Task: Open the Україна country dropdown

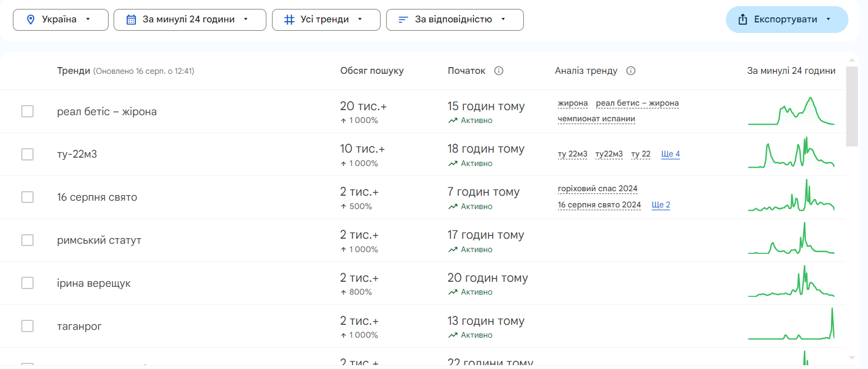Action: 60,20
